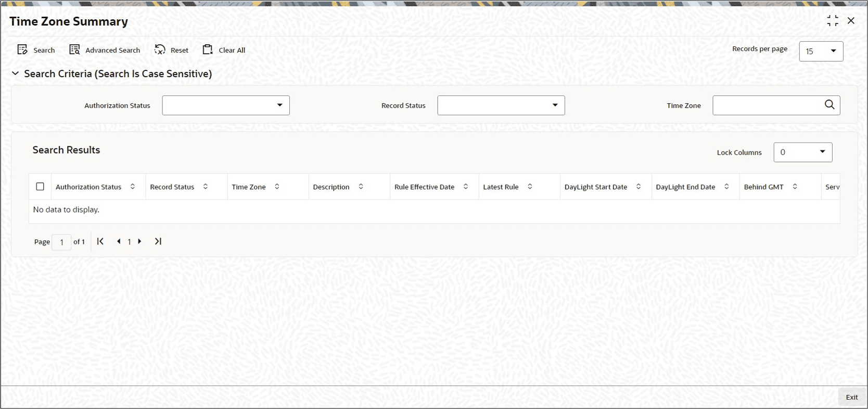Open Authorization Status dropdown
Image resolution: width=868 pixels, height=409 pixels.
click(x=226, y=105)
